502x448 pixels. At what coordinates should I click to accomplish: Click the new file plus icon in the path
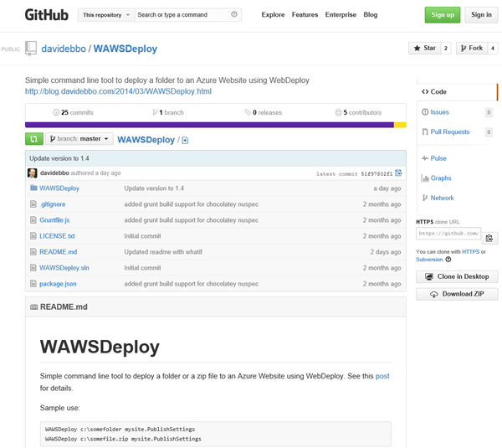tap(185, 141)
